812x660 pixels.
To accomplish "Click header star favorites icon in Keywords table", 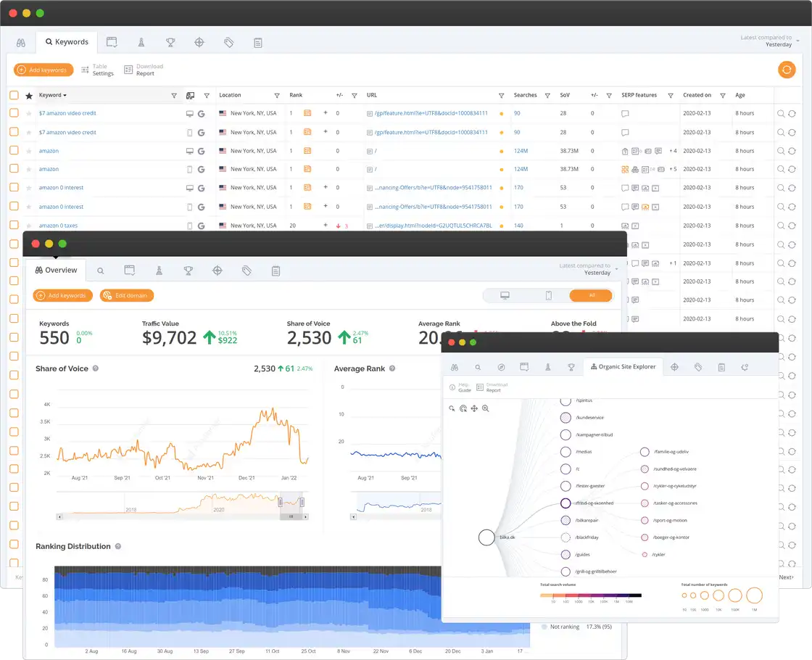I will (29, 96).
